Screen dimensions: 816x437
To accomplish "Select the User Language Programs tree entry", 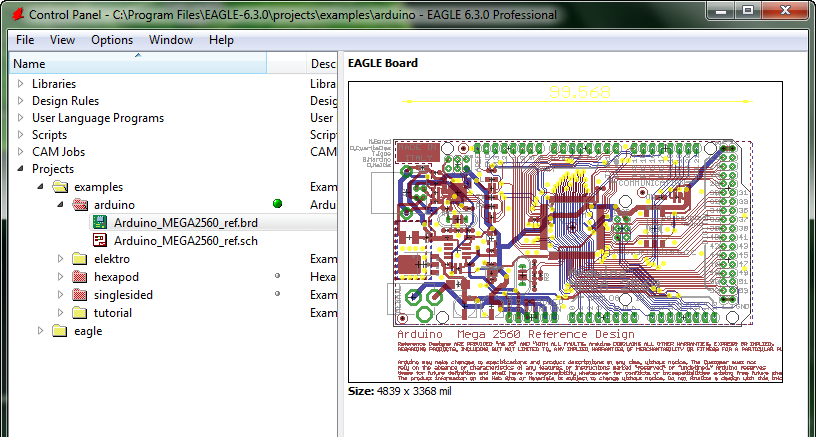I will [98, 118].
